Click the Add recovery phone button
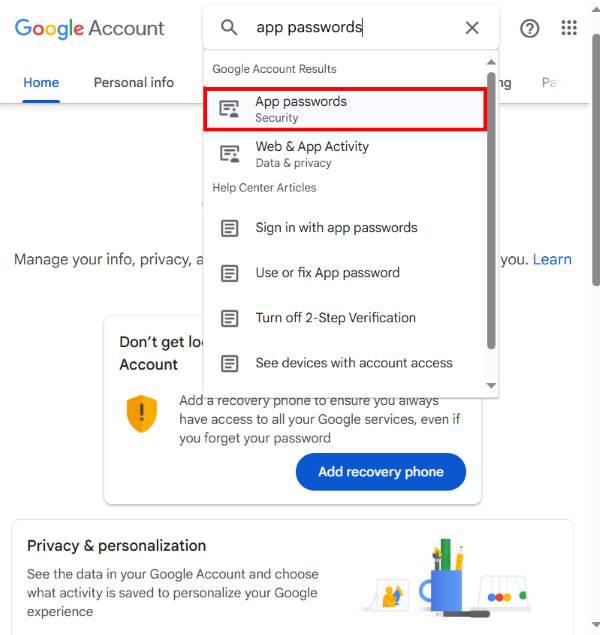This screenshot has height=635, width=600. click(x=380, y=472)
